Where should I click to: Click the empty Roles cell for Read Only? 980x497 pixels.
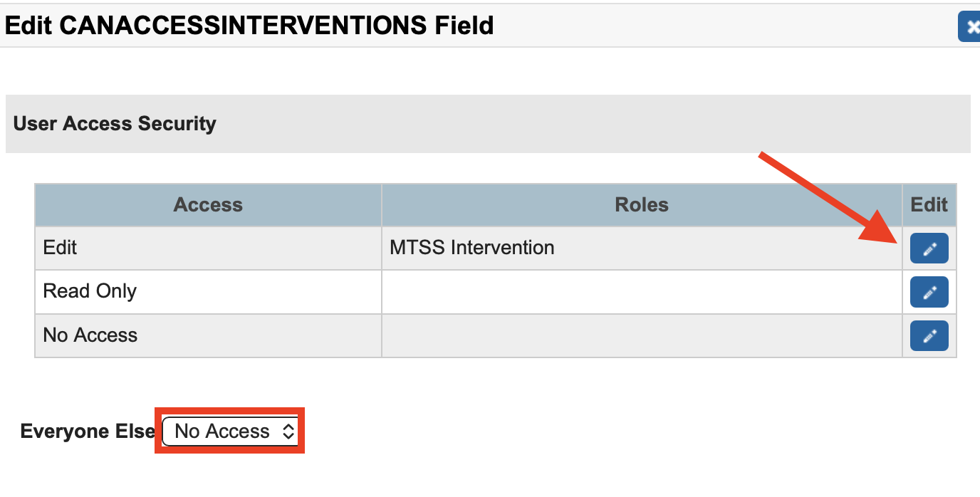coord(641,291)
